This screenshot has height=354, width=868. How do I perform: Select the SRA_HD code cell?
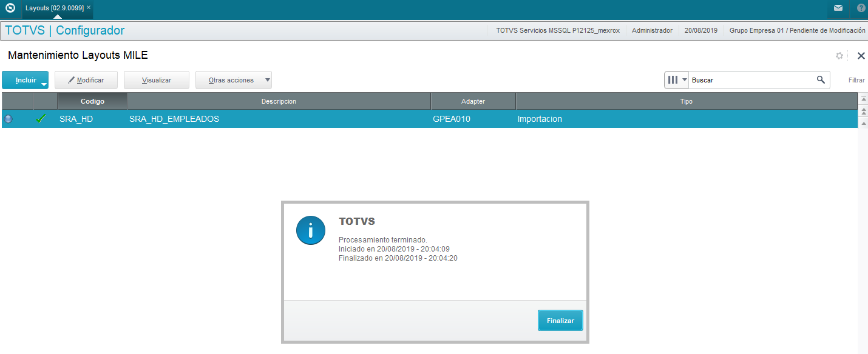92,119
